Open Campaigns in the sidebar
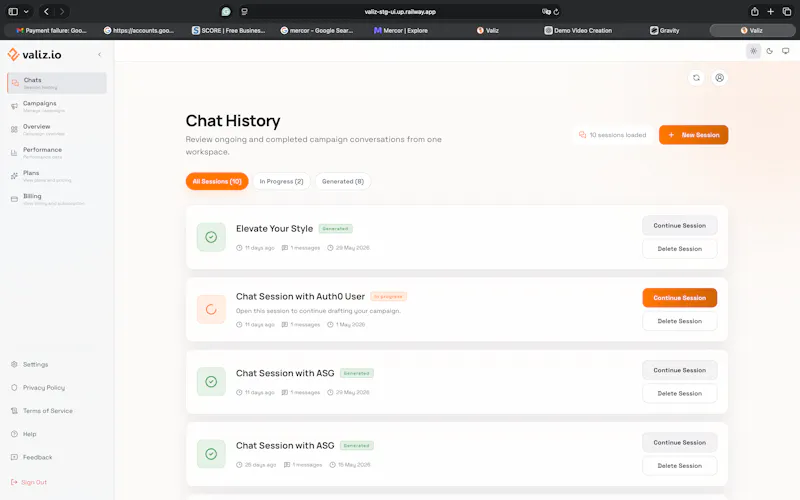 tap(57, 106)
